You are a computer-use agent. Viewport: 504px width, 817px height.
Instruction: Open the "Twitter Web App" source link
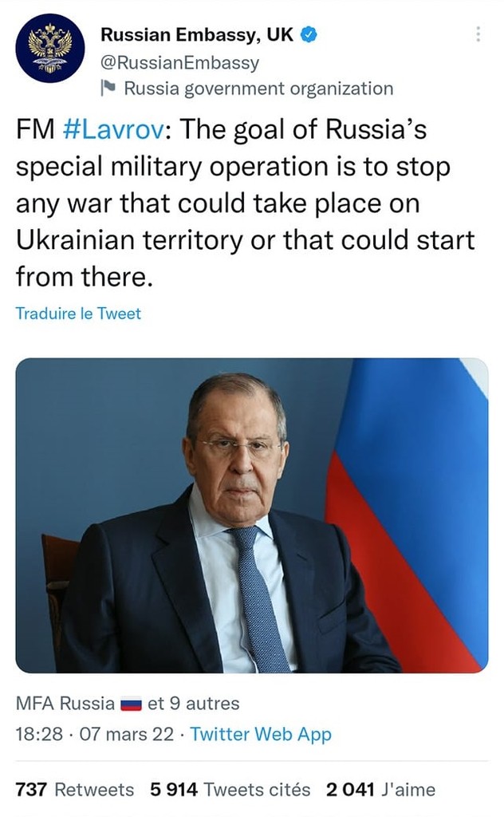click(x=261, y=734)
